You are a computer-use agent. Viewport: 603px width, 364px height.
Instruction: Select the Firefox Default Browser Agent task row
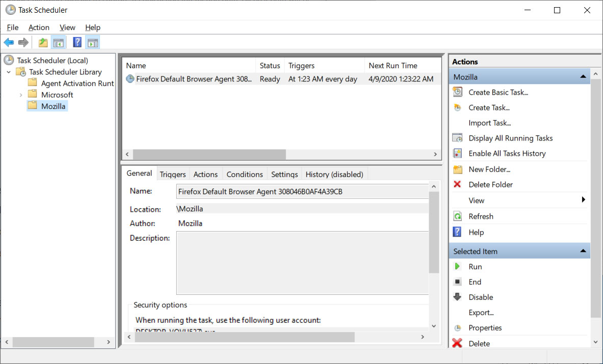tap(281, 79)
